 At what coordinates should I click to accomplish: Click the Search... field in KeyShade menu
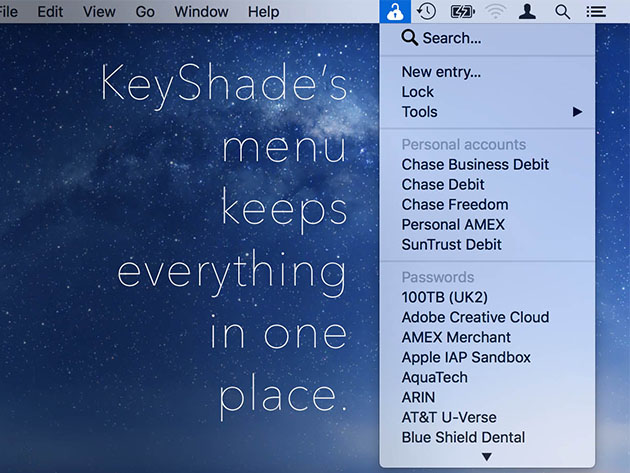pyautogui.click(x=487, y=38)
